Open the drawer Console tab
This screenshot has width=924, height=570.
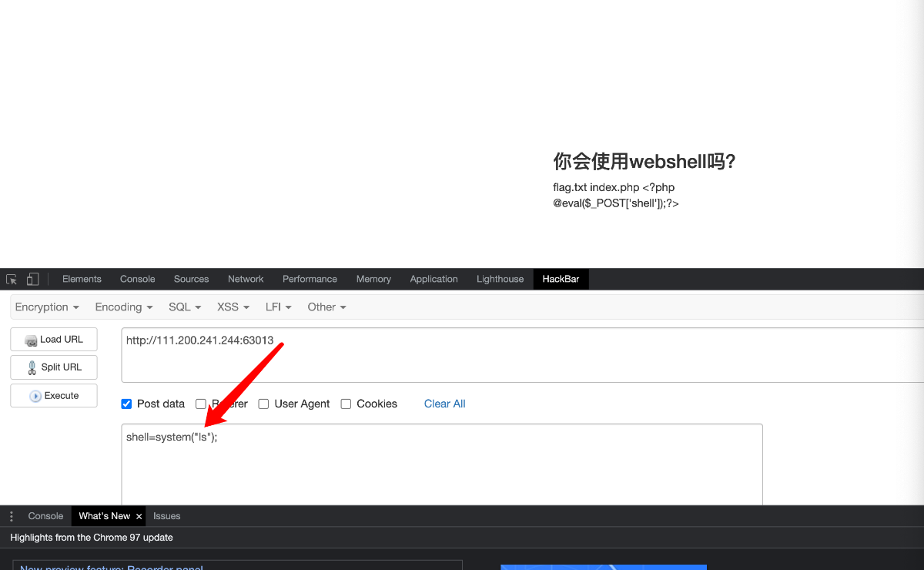pyautogui.click(x=45, y=516)
